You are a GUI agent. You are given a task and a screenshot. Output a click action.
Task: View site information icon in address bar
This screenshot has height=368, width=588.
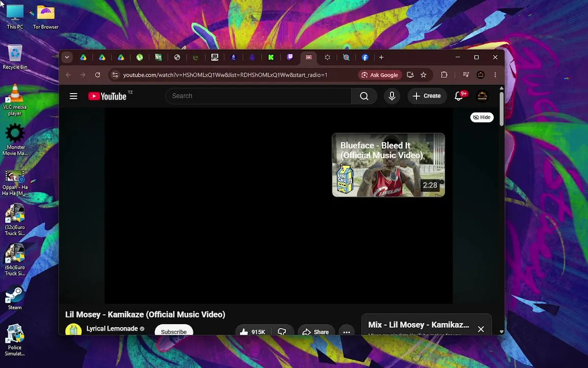click(x=115, y=75)
